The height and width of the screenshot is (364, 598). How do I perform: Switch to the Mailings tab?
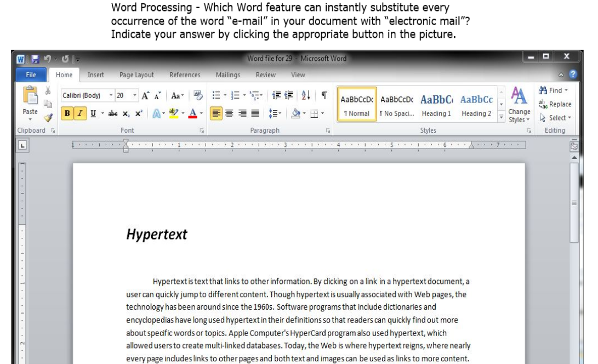tap(228, 75)
